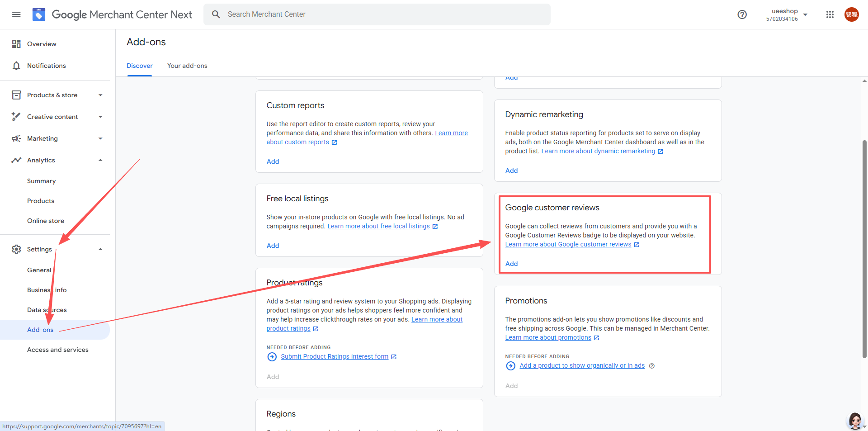Click the Notifications bell icon
This screenshot has height=431, width=868.
coord(16,66)
